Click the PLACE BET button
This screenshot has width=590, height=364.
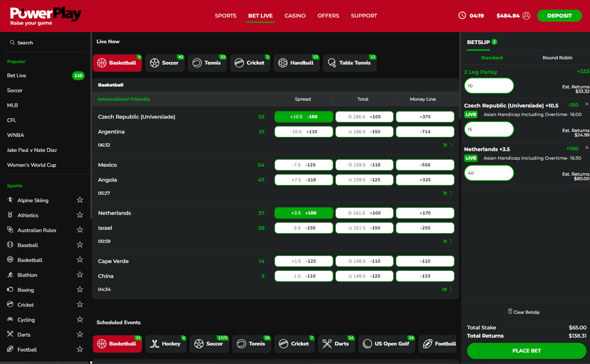pos(526,350)
